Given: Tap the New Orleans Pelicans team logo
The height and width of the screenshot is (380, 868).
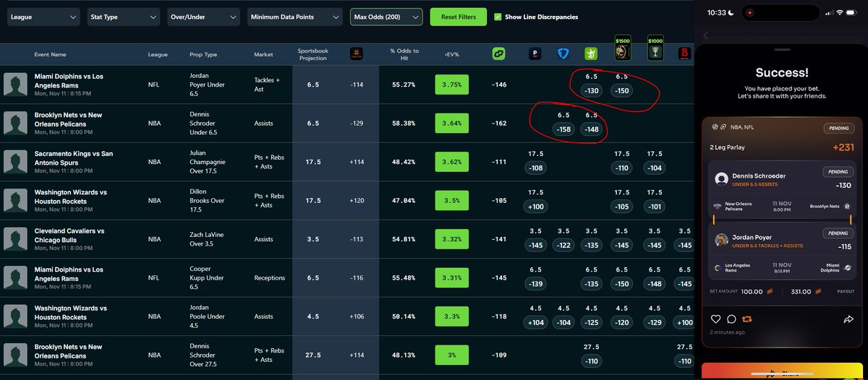Looking at the screenshot, I should click(718, 207).
